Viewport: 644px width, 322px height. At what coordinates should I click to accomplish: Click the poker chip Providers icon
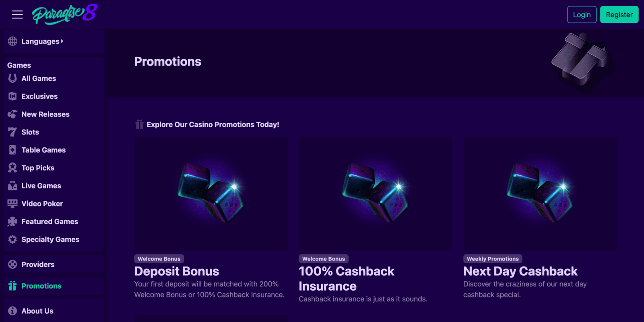click(12, 264)
